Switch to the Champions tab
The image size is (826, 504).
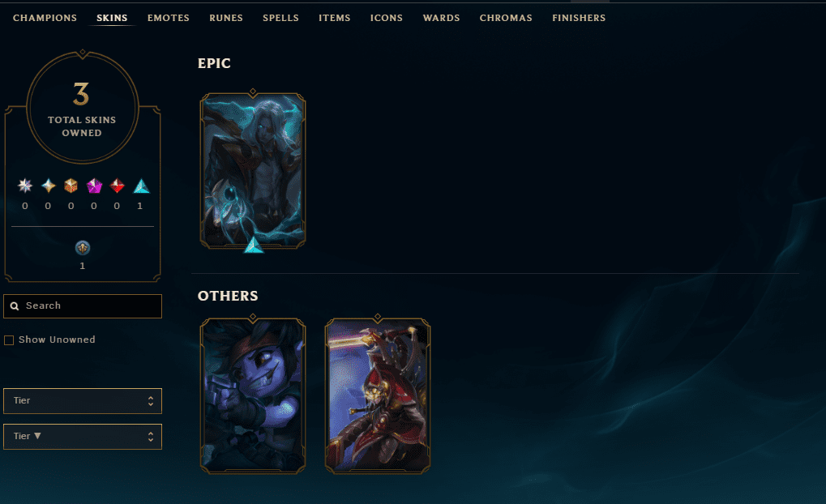point(45,18)
